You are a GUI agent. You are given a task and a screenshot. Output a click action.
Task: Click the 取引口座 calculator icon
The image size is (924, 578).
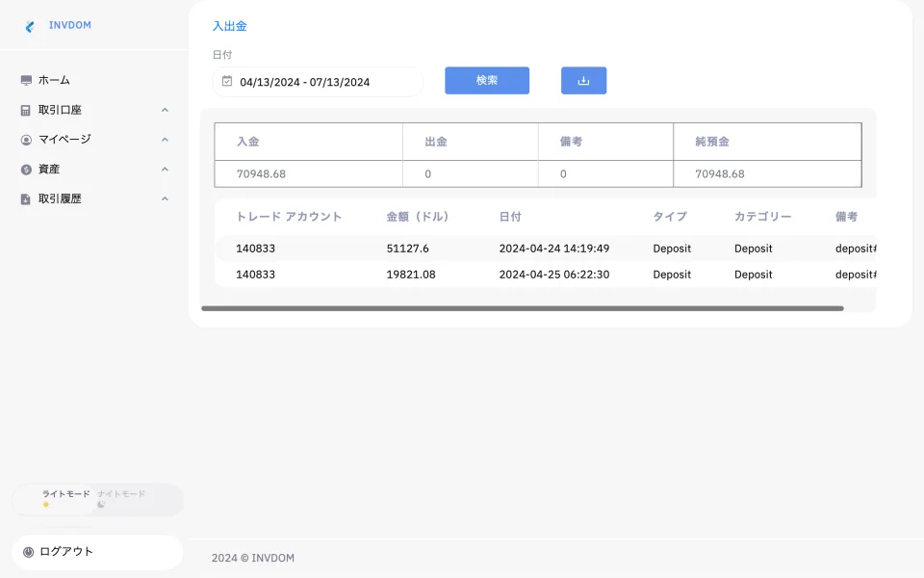26,111
